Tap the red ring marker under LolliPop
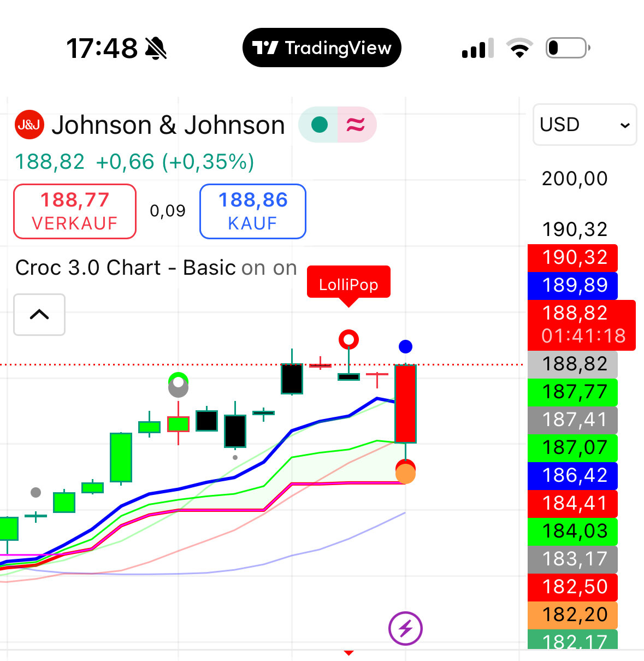This screenshot has width=644, height=661. 348,339
